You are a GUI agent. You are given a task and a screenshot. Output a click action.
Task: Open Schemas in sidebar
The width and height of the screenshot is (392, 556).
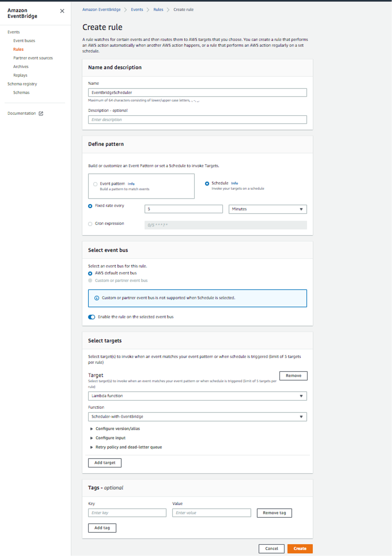[21, 93]
